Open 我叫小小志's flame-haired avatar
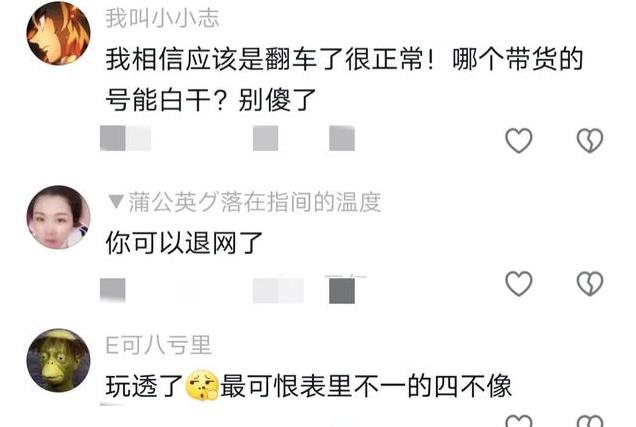 [58, 33]
